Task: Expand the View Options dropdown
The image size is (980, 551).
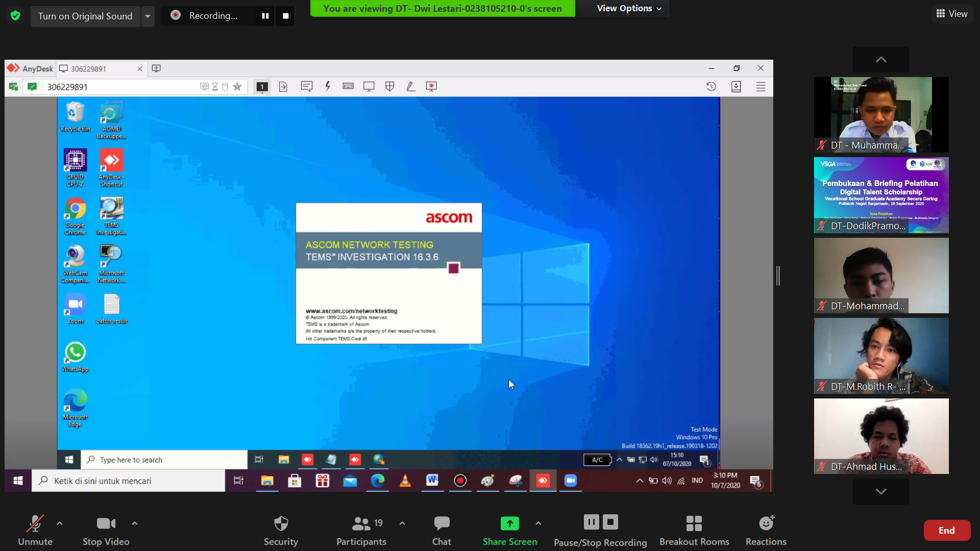Action: pos(629,8)
